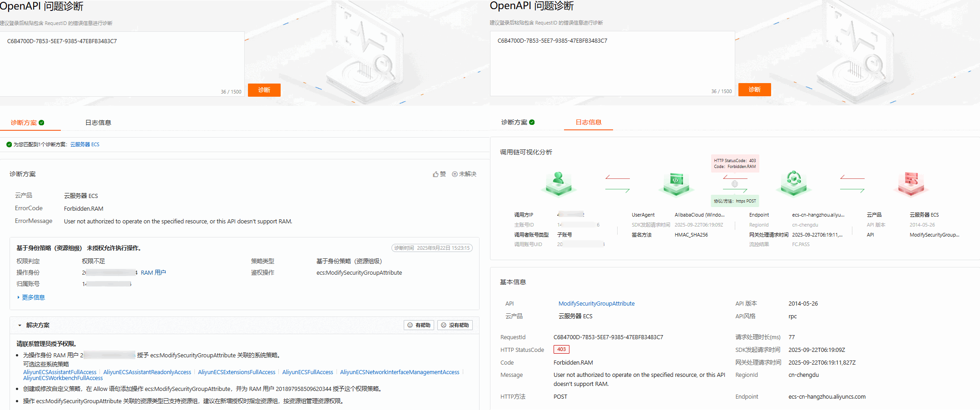Click the globe icon in the call chain
Screen dimensions: 980x410
[x=735, y=184]
